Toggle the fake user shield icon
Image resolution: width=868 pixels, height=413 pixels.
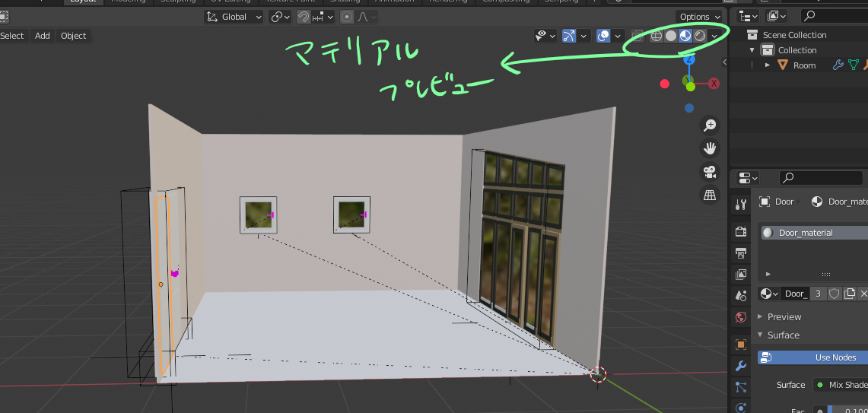coord(834,294)
